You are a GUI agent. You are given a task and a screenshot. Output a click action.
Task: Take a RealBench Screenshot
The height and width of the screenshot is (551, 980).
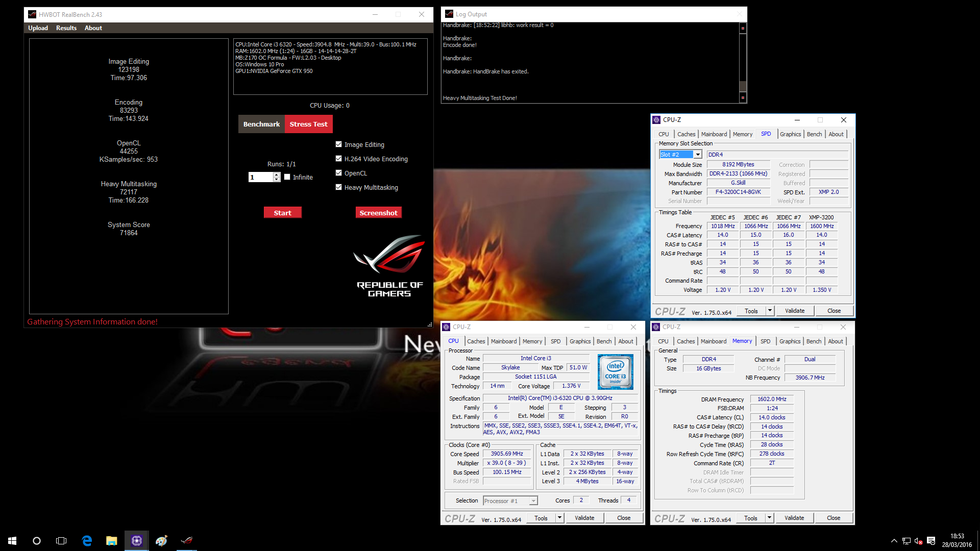point(378,213)
